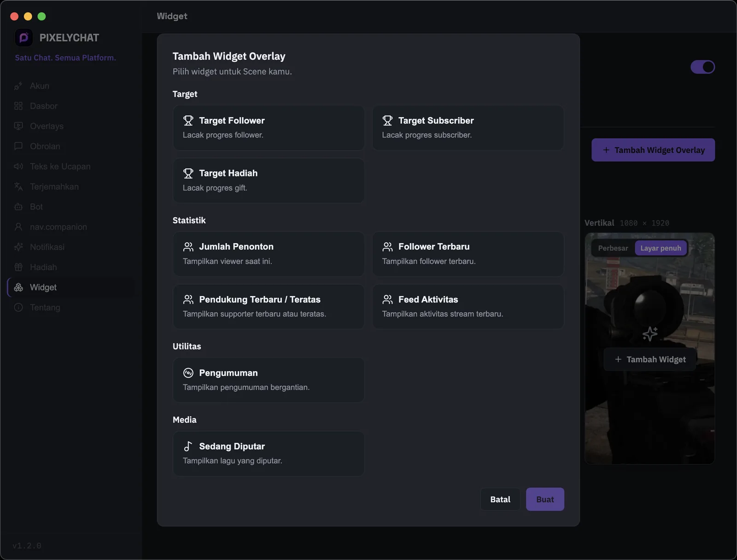Click the Overlays monitor icon
This screenshot has width=737, height=560.
click(18, 126)
